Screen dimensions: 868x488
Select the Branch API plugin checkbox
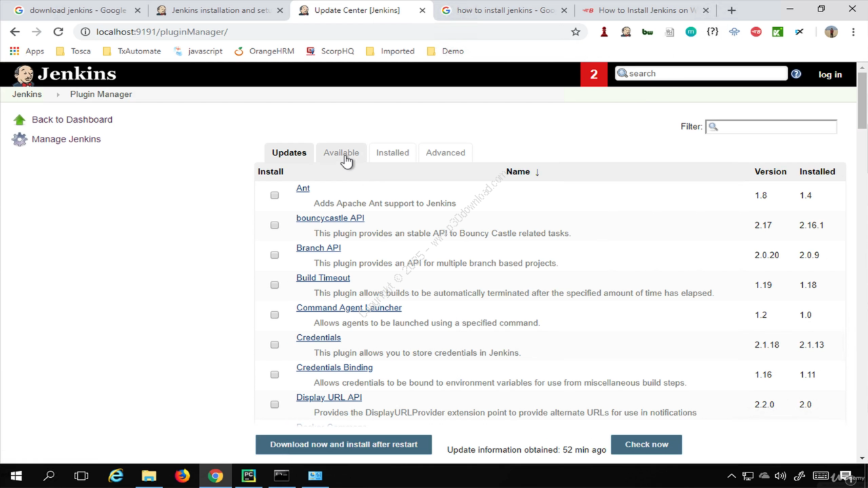[x=275, y=255]
